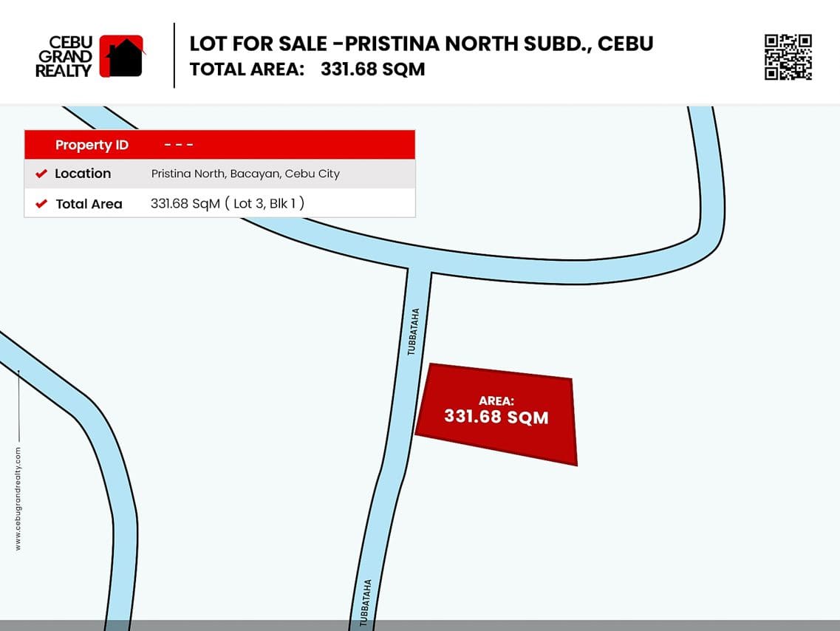
Task: Click the 331.68 SQM area label on the lot
Action: pyautogui.click(x=496, y=417)
